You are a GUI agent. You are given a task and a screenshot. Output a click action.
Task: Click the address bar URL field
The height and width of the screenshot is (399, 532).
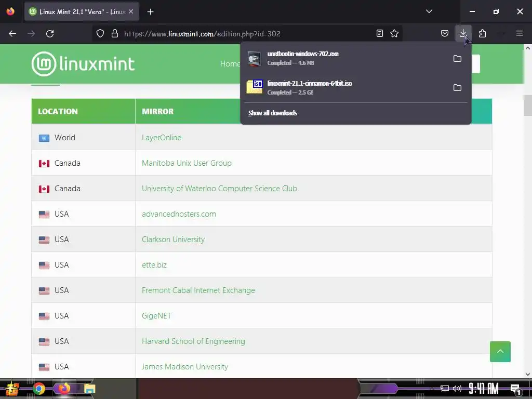click(248, 34)
